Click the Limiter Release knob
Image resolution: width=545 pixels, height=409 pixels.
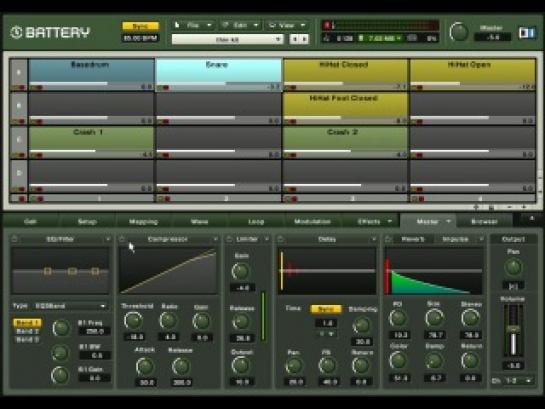[x=241, y=322]
